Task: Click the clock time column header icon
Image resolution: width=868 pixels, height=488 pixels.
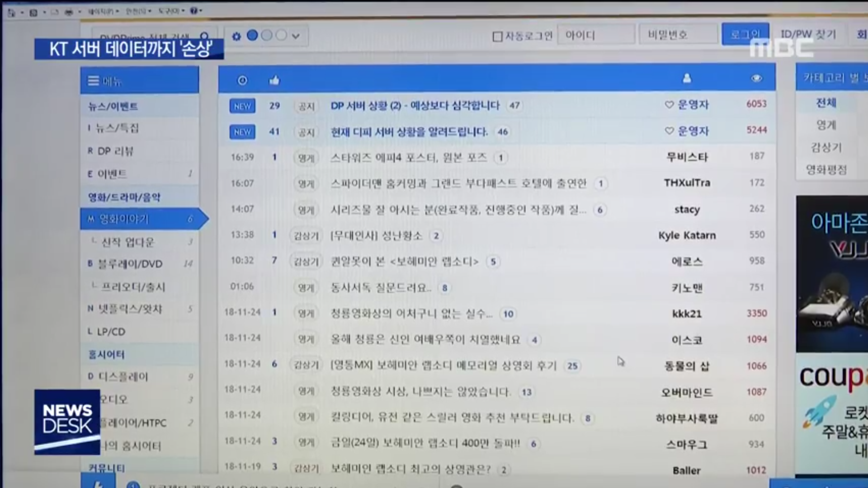Action: coord(242,80)
